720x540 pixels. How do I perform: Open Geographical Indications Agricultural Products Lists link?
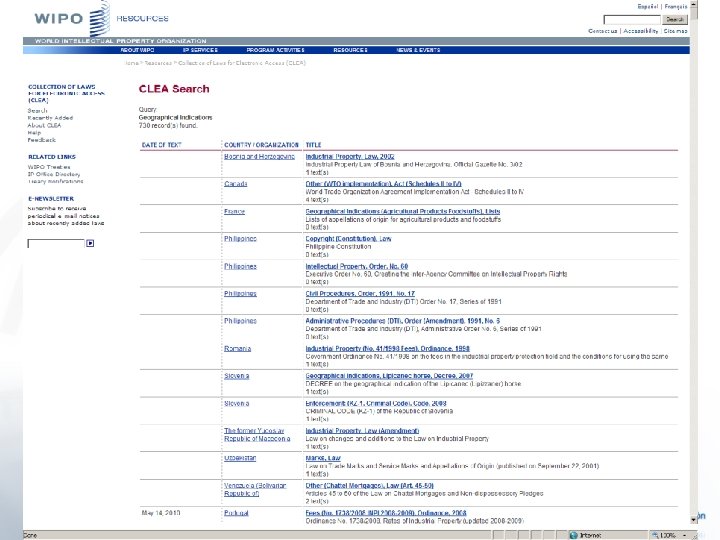(x=403, y=211)
